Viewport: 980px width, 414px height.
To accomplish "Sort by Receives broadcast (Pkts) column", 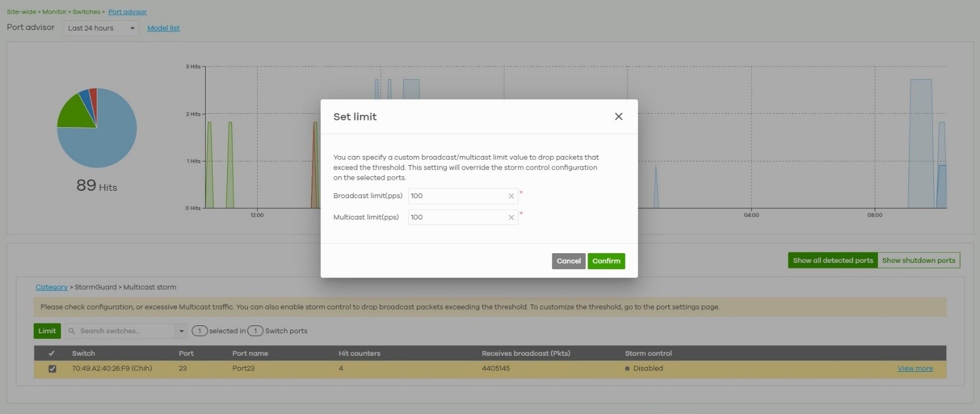I will coord(526,353).
